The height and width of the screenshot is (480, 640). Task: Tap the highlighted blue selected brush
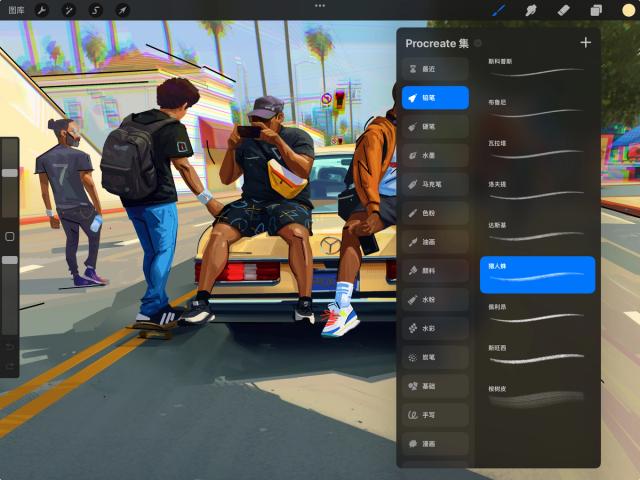(538, 275)
